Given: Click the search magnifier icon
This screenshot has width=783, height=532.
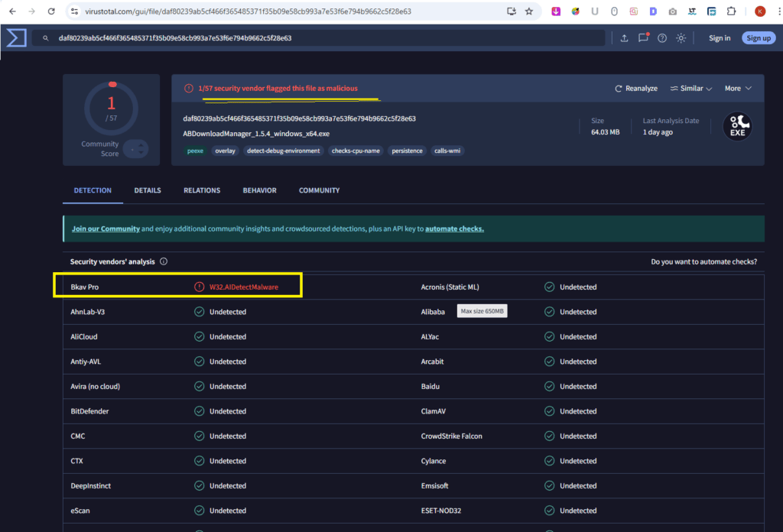Looking at the screenshot, I should tap(45, 38).
